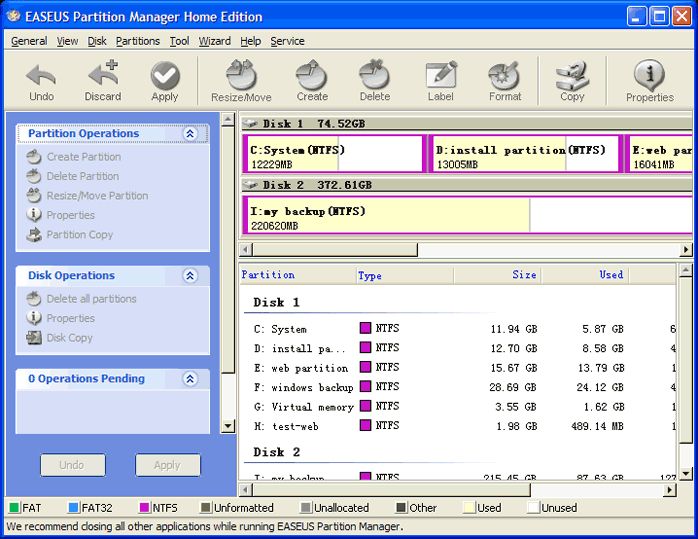Screen dimensions: 698x539
Task: Click the Undo button below pending operations
Action: 73,465
